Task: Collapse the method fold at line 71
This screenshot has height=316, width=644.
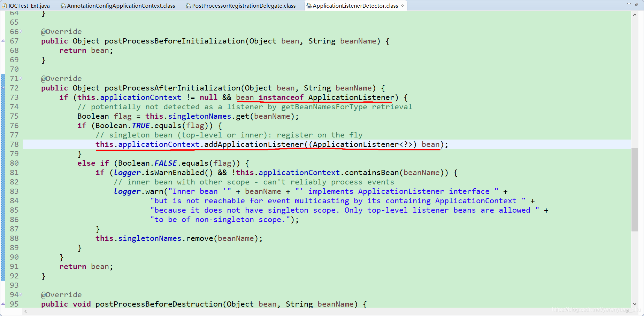Action: pos(21,79)
